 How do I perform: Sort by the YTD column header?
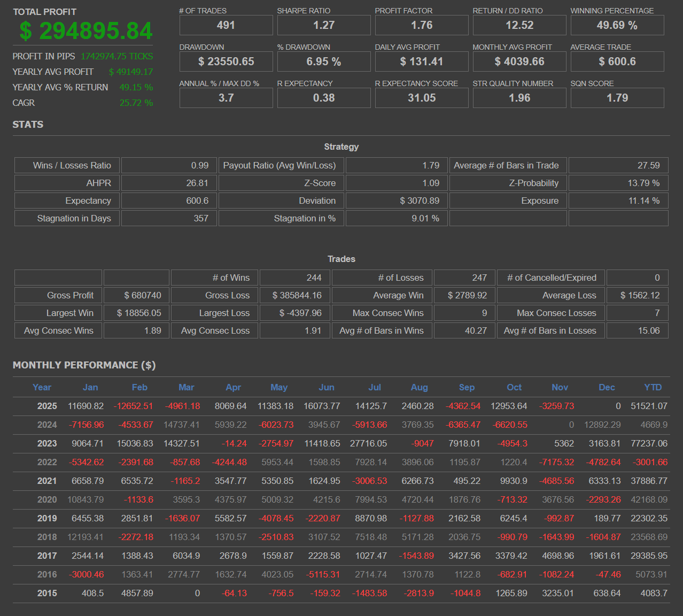[653, 387]
